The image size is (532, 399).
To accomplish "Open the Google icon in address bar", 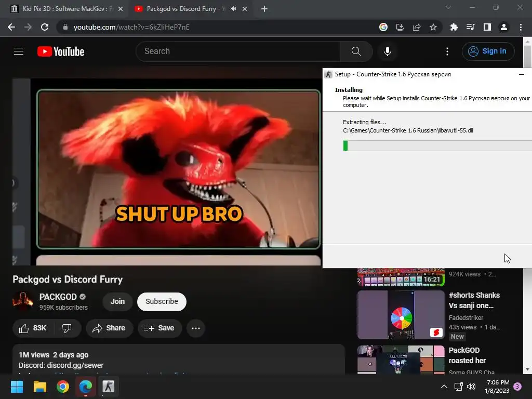I will [x=383, y=27].
